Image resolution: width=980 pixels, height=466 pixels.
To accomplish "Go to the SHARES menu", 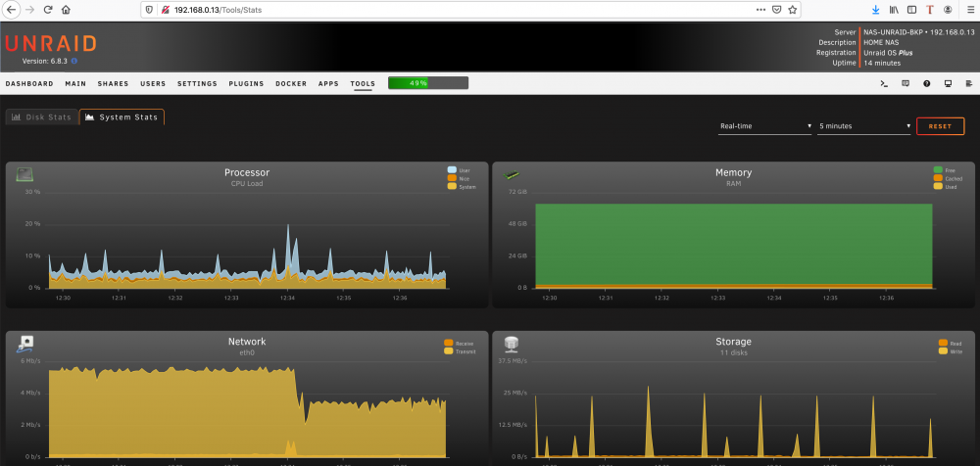I will (x=113, y=84).
